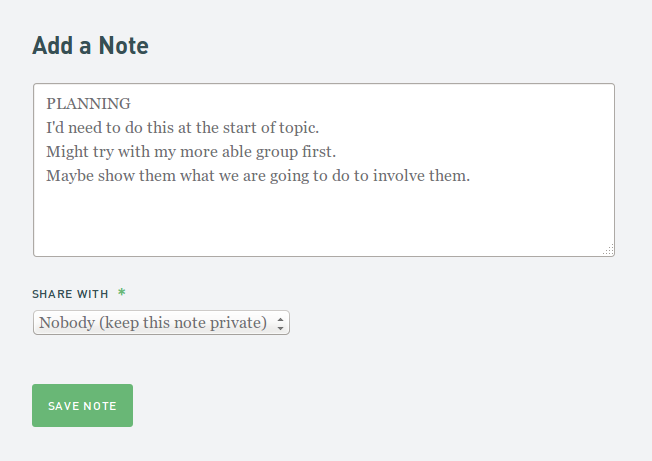Place cursor after 'first.' in the note
Image resolution: width=652 pixels, height=461 pixels.
pos(338,152)
